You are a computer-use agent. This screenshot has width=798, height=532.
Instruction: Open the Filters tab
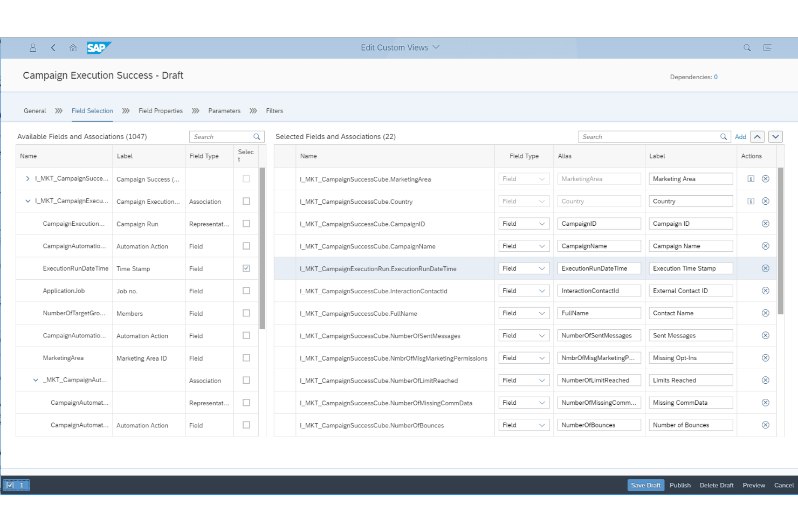[x=274, y=110]
